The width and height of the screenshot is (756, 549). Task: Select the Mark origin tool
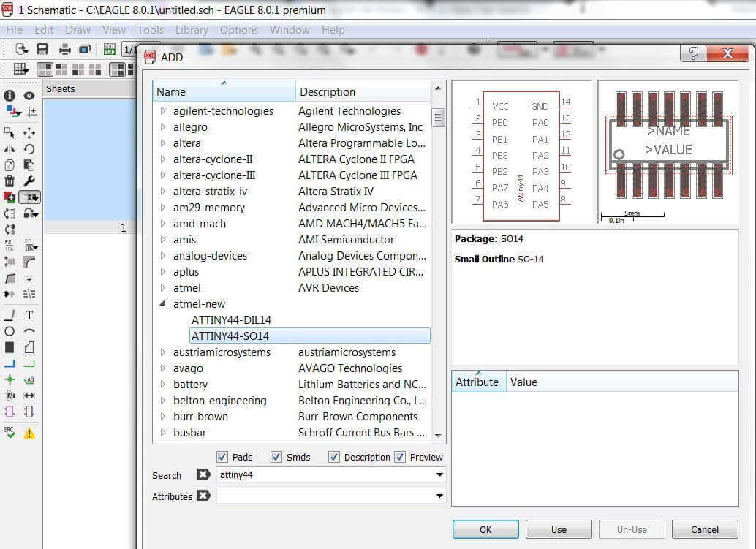pos(32,112)
